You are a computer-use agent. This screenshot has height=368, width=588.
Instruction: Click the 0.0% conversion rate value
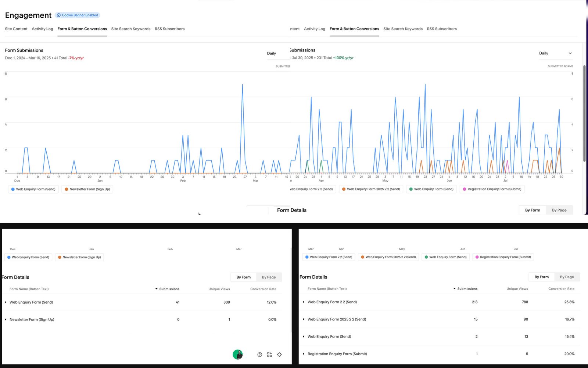(x=272, y=319)
